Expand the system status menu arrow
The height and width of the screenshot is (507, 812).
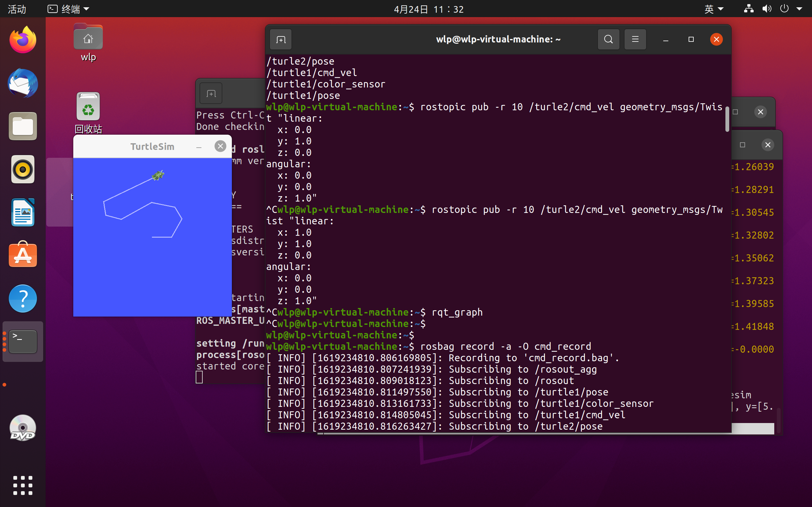pyautogui.click(x=799, y=9)
